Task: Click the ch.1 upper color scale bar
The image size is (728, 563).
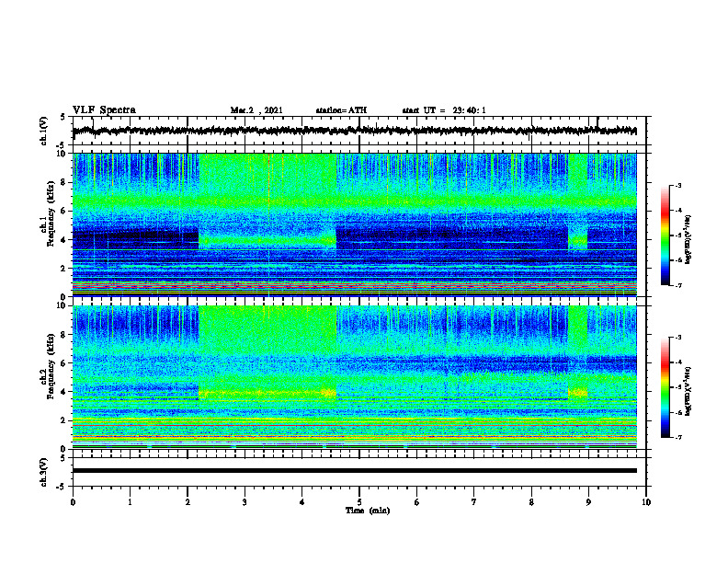Action: coord(665,236)
